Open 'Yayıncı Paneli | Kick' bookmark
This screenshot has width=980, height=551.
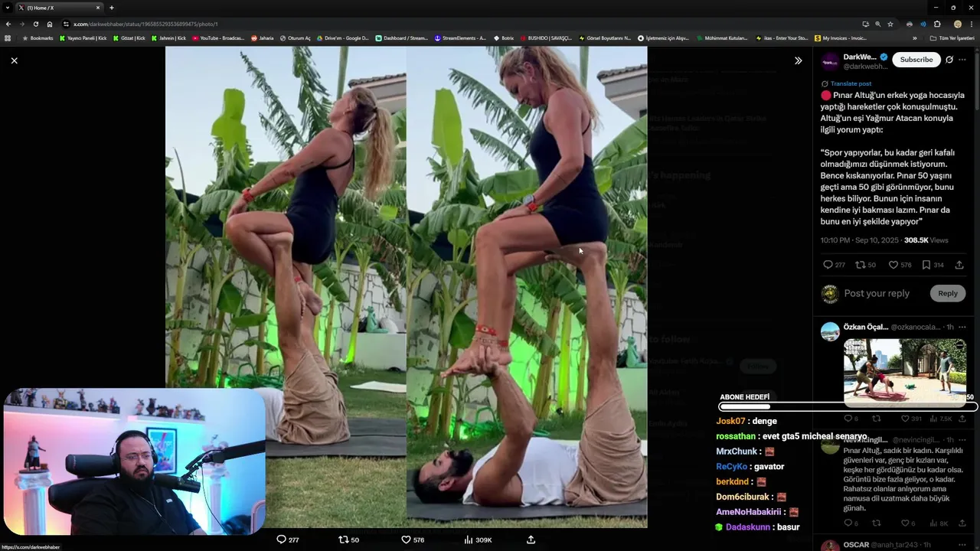point(83,37)
